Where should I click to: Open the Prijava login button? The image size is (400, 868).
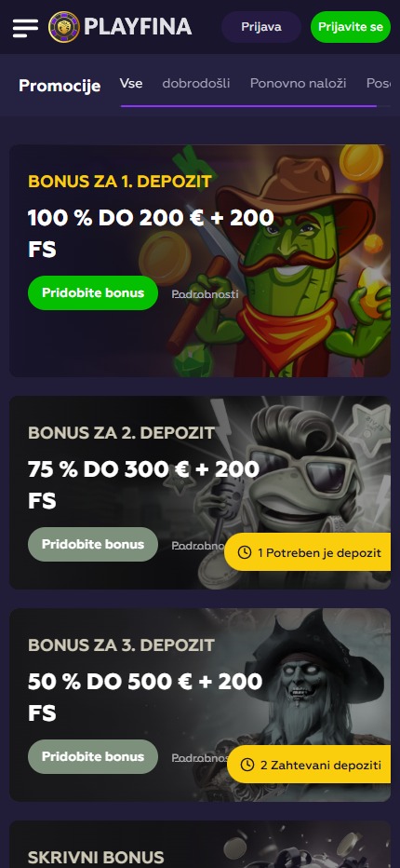pyautogui.click(x=261, y=27)
